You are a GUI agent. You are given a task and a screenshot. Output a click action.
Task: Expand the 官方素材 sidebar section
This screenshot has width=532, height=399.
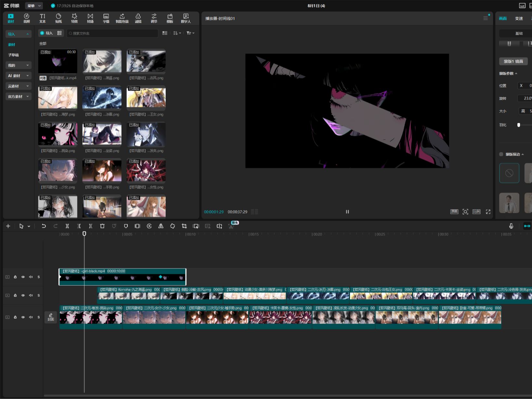pyautogui.click(x=19, y=97)
